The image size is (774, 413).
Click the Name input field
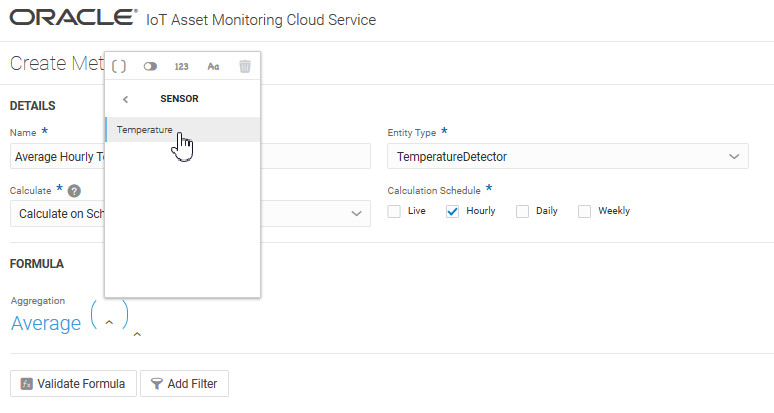coord(190,156)
